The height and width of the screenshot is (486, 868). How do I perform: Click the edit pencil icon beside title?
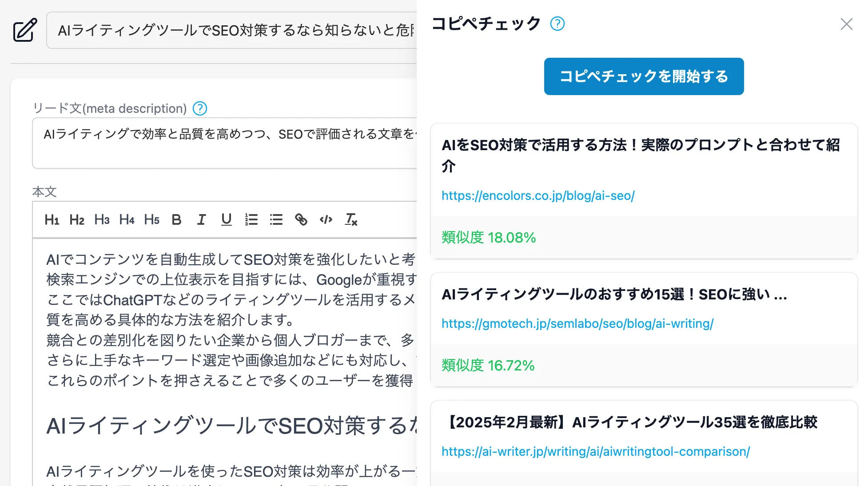pos(25,30)
